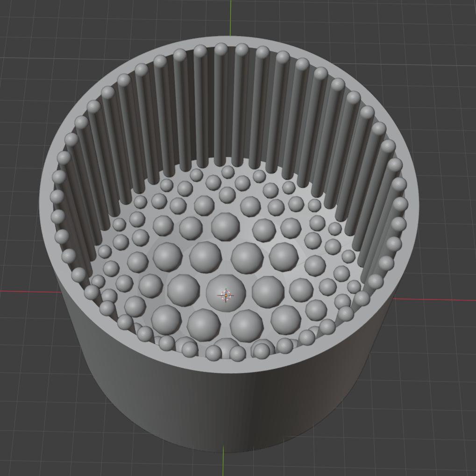
Task: Click a vertical rod on the back inner wall
Action: tap(221, 107)
